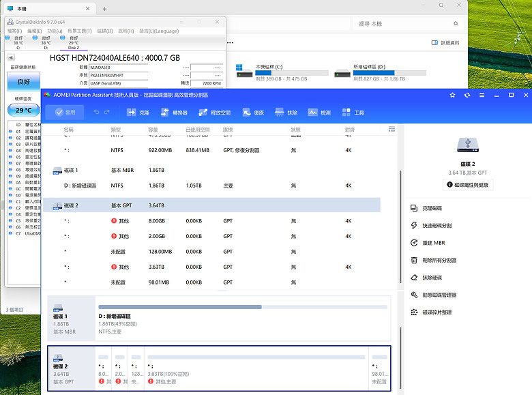Click the Disk properties and health (磁碟屬性與健康) button

[x=468, y=185]
